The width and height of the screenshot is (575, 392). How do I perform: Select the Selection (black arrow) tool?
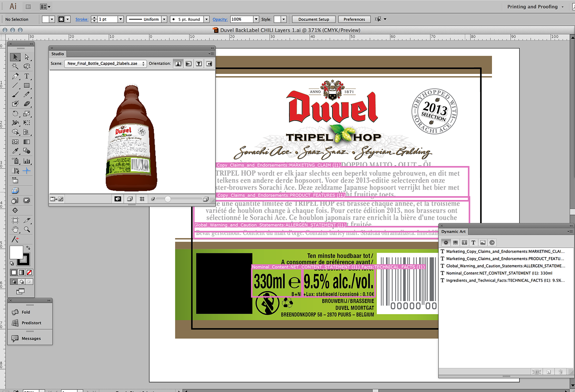[15, 57]
